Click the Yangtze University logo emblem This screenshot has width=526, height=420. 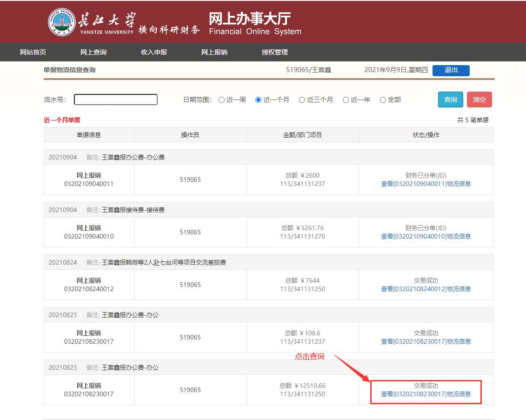[61, 22]
